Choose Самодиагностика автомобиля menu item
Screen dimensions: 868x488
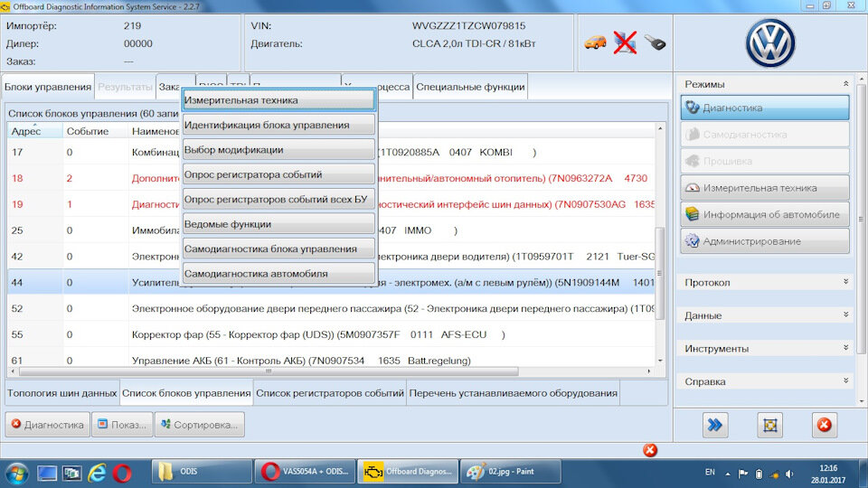(279, 273)
